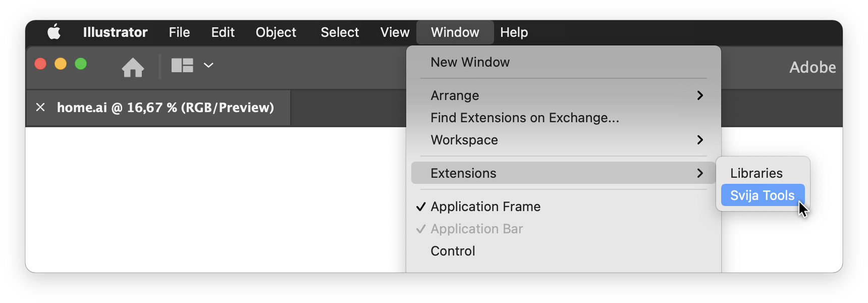The image size is (868, 303).
Task: Click the green full-screen window button
Action: 81,64
